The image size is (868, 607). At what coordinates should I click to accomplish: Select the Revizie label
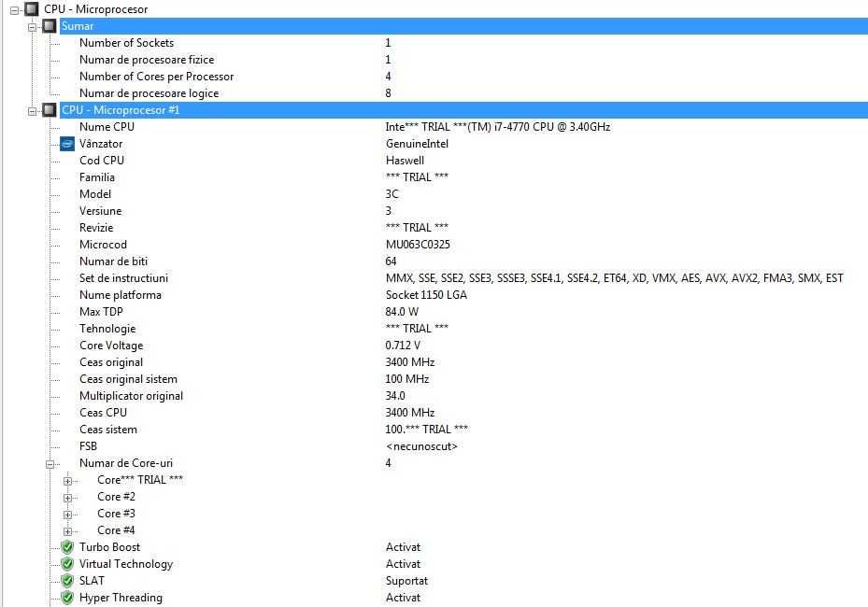click(x=96, y=228)
